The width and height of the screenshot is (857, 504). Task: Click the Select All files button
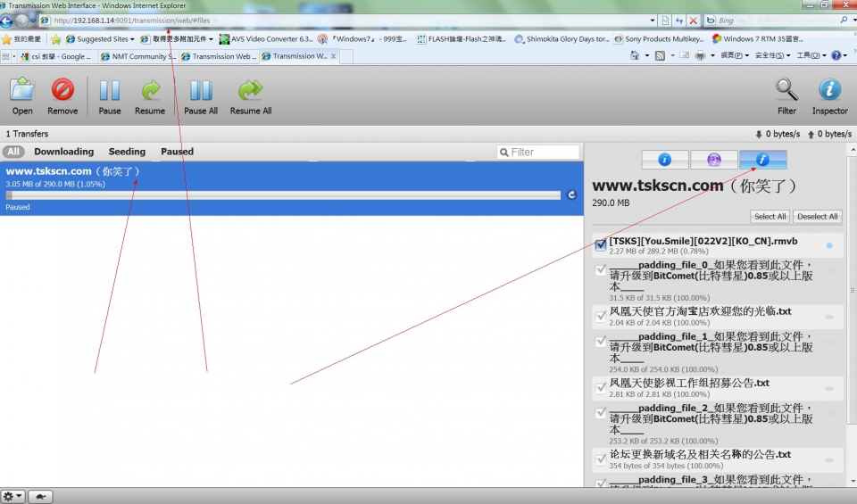point(770,216)
